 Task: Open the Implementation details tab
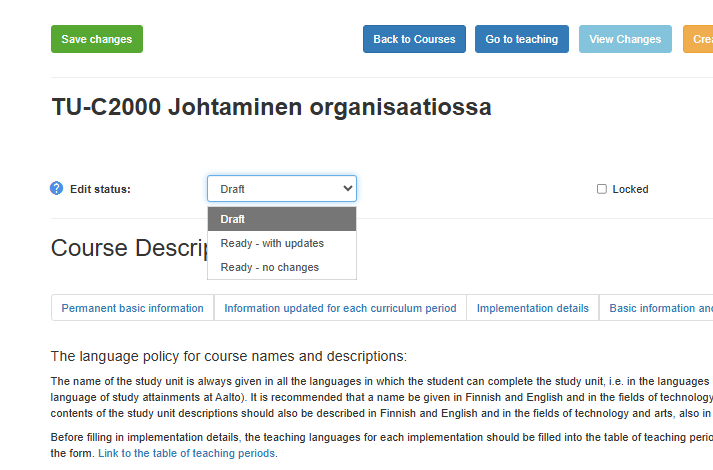coord(532,308)
